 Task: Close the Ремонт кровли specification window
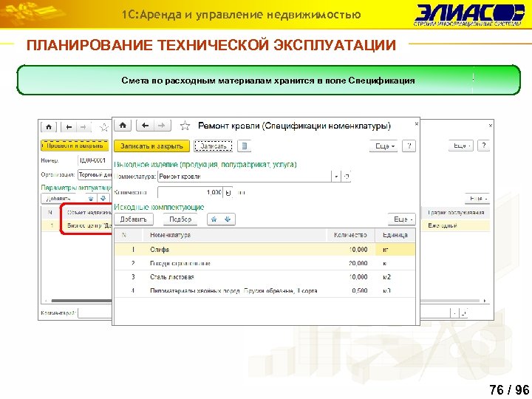pyautogui.click(x=416, y=124)
